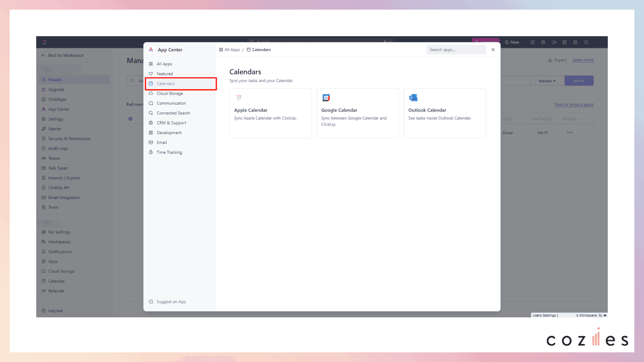Click the Owner role cell

click(508, 133)
